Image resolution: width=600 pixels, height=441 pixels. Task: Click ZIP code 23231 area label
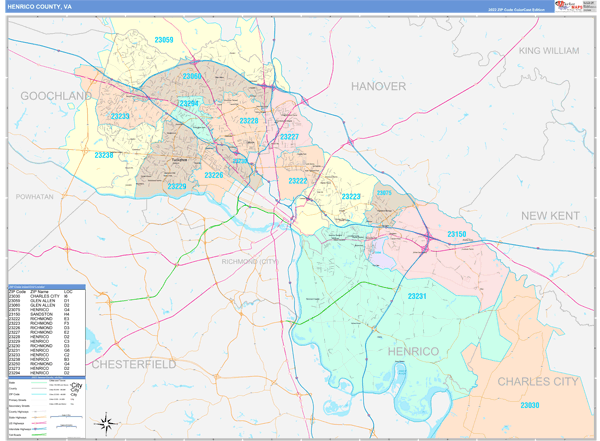click(x=417, y=296)
